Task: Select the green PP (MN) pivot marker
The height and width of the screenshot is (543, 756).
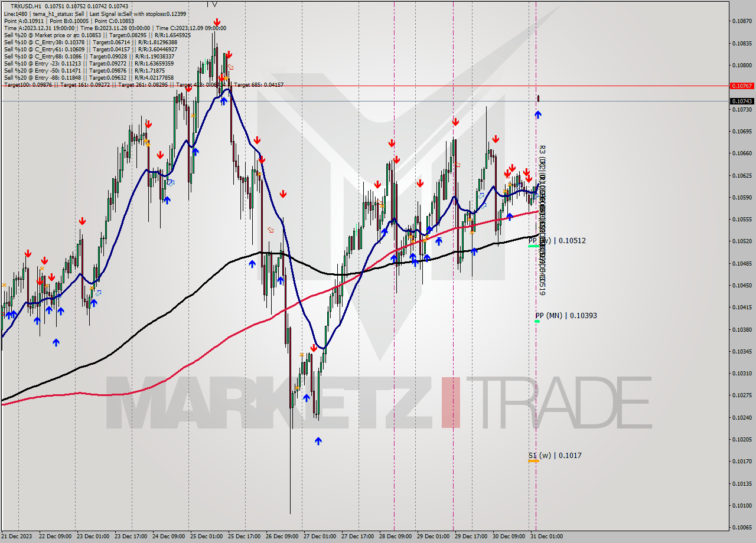Action: 537,322
